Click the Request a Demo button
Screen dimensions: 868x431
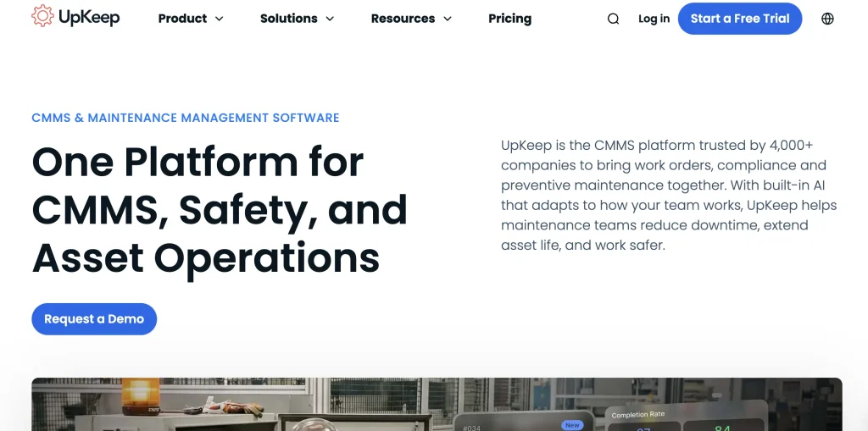point(94,318)
